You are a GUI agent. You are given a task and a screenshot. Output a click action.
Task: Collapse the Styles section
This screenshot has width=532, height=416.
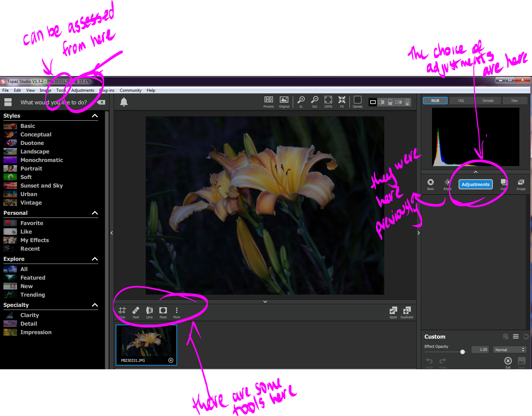pos(95,116)
